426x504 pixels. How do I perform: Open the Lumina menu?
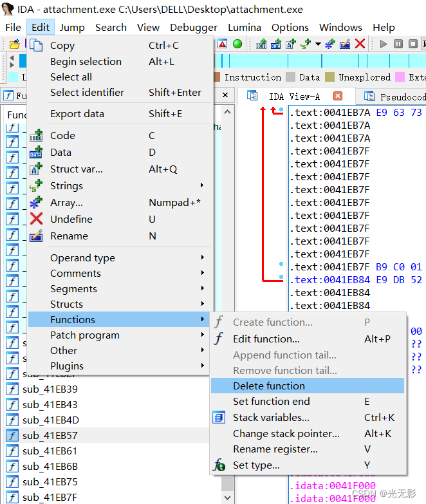[245, 27]
